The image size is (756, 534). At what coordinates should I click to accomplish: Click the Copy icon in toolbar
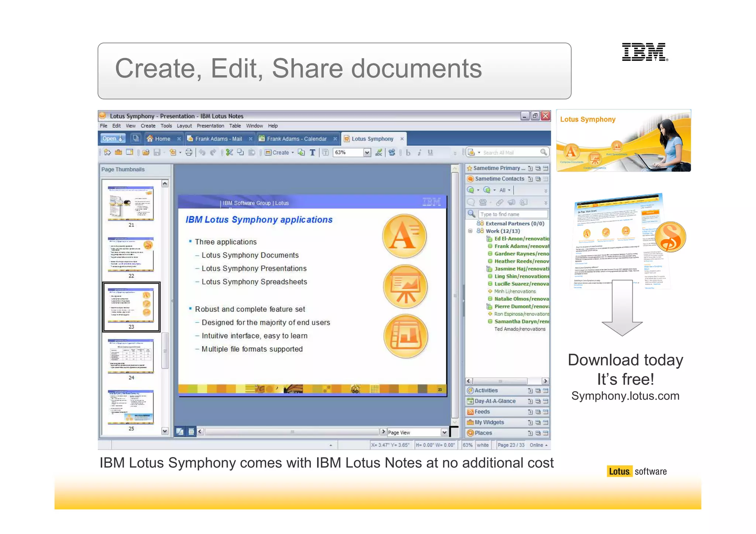[x=240, y=152]
